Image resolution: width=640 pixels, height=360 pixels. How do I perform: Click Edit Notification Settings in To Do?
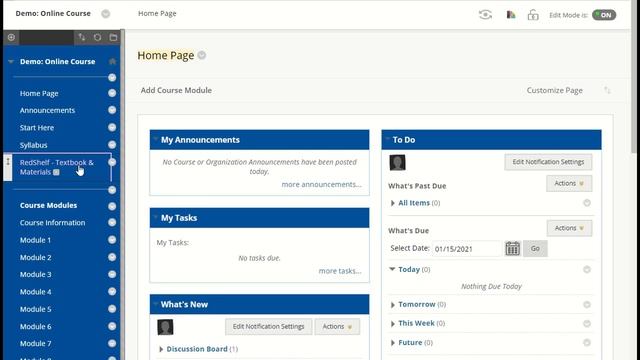pyautogui.click(x=548, y=162)
